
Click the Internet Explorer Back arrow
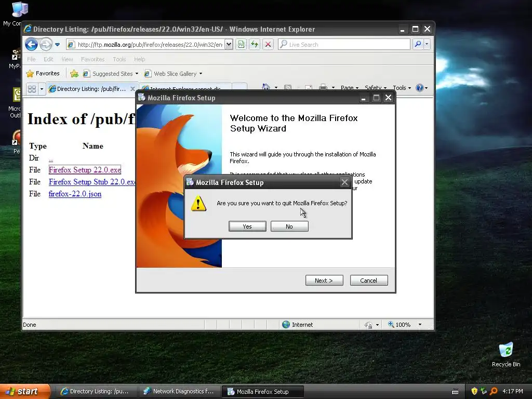[x=31, y=45]
